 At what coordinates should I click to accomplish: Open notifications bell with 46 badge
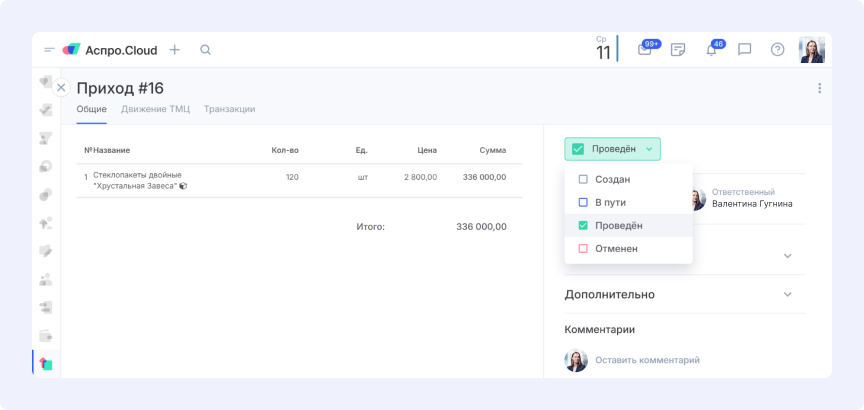coord(711,50)
